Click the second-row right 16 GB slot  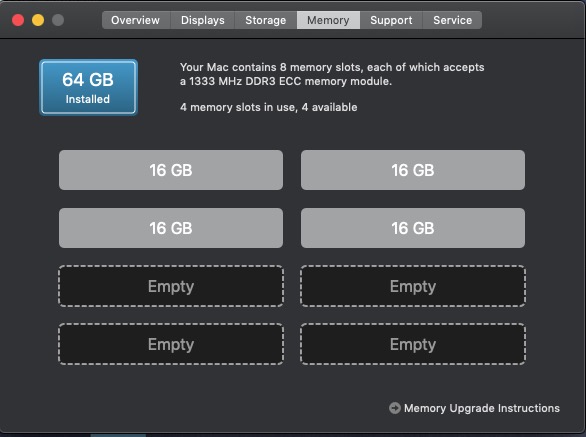coord(413,228)
